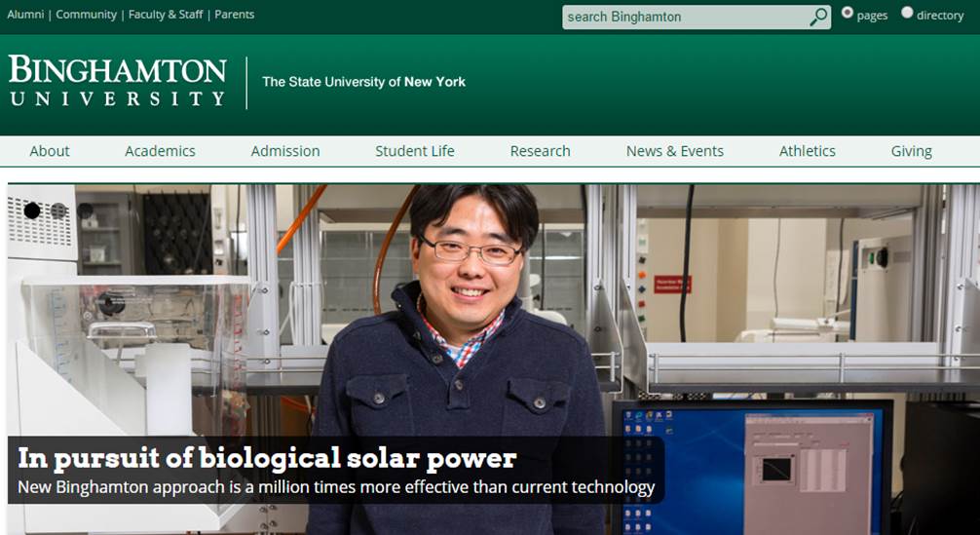Click the magnifying glass search icon
The height and width of the screenshot is (535, 980).
(818, 17)
